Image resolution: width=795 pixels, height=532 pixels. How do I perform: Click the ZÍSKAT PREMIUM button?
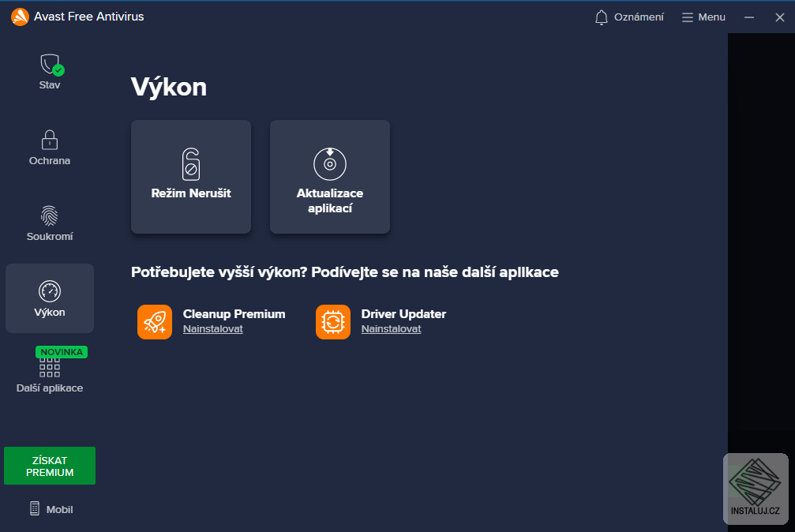[x=50, y=466]
